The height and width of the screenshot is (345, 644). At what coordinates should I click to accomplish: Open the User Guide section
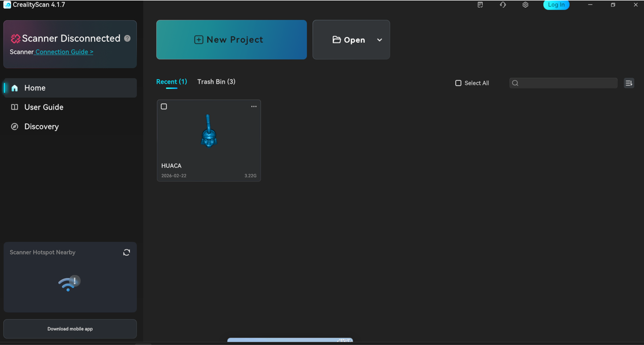point(70,107)
